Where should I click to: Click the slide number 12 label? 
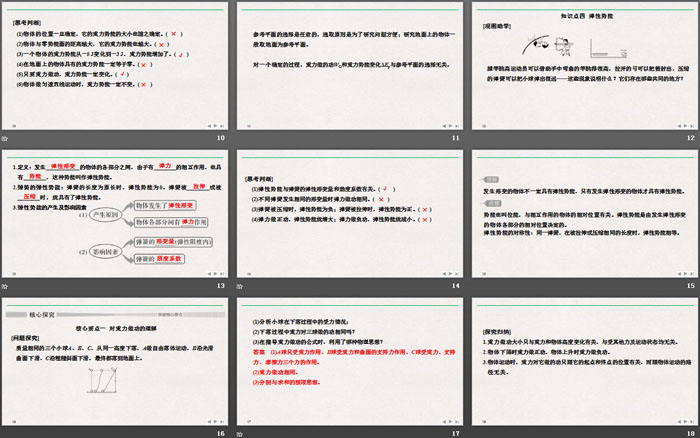[x=689, y=137]
